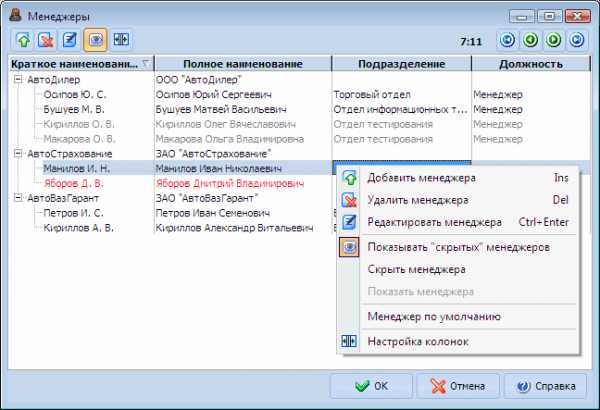The image size is (600, 410).
Task: Sort by 'Полное наименование' column header
Action: [x=243, y=63]
